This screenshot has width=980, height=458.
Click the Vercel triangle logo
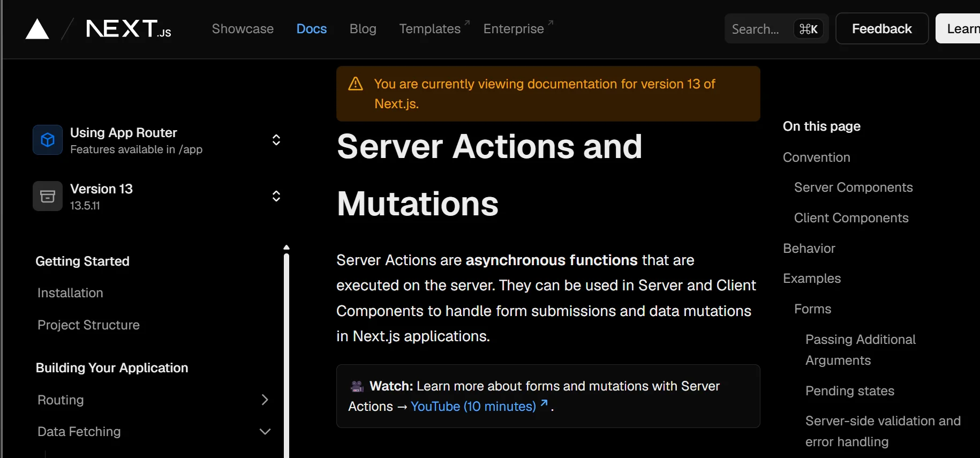(x=37, y=29)
